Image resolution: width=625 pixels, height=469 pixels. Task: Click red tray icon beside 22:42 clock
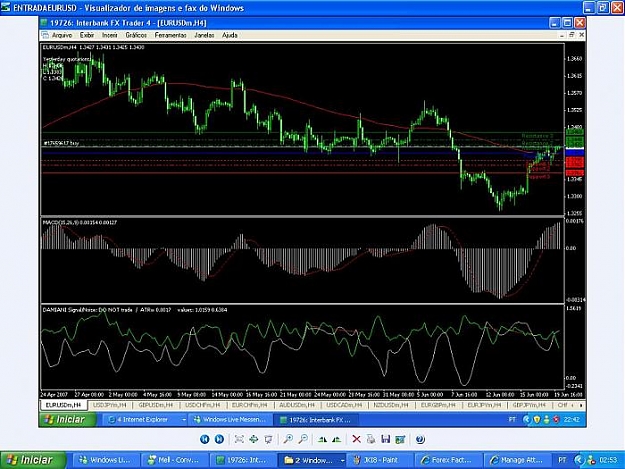coord(556,419)
